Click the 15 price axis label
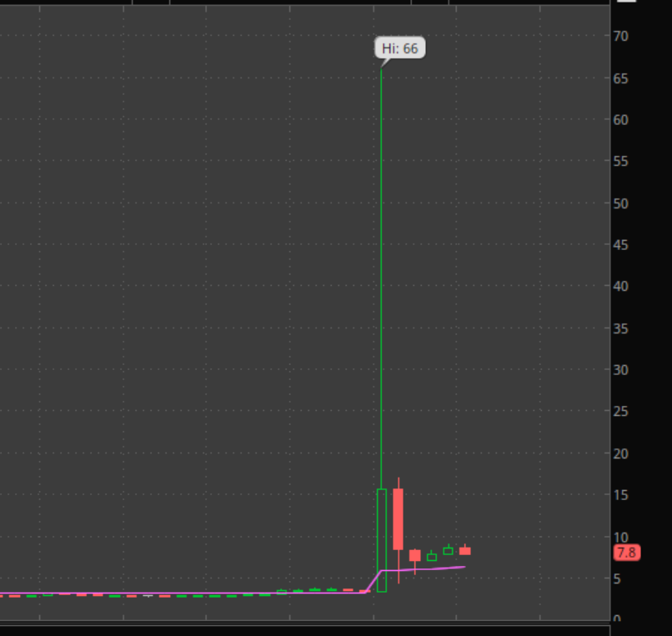672x636 pixels. (x=620, y=495)
